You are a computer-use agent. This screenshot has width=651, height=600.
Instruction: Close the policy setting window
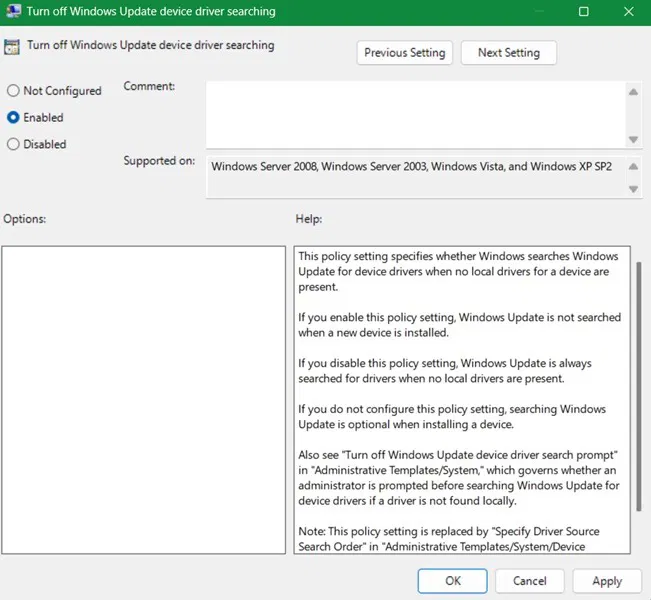click(x=629, y=12)
